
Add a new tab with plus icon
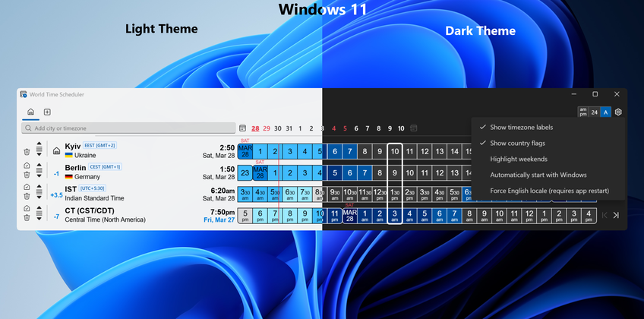pos(47,112)
